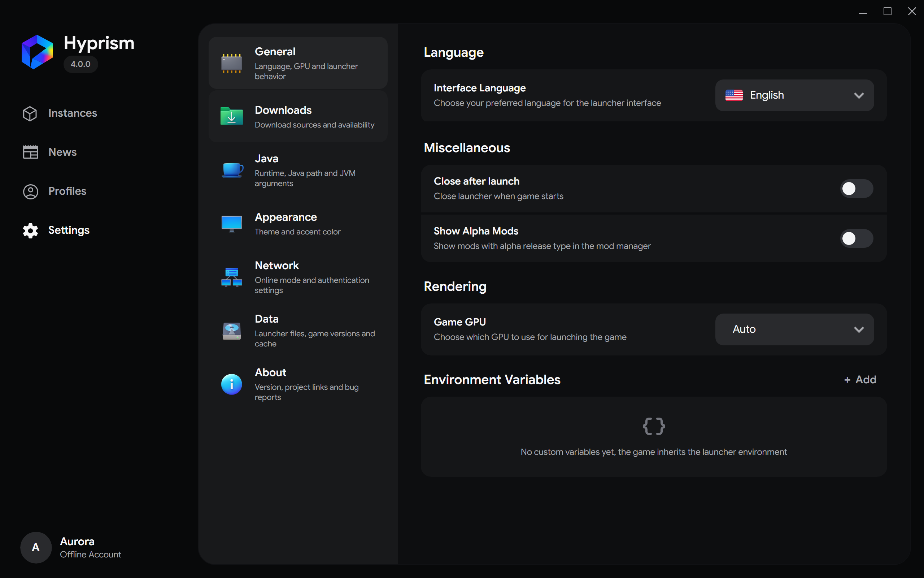
Task: Switch to the Profiles page
Action: pos(67,191)
